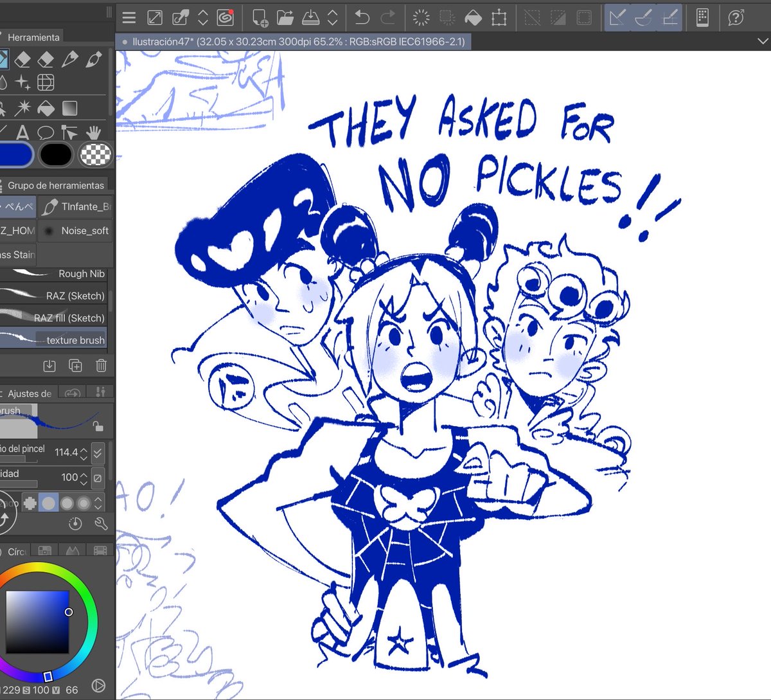Screen dimensions: 771x700
Task: Select the Decoration sparkle tool
Action: [x=22, y=83]
